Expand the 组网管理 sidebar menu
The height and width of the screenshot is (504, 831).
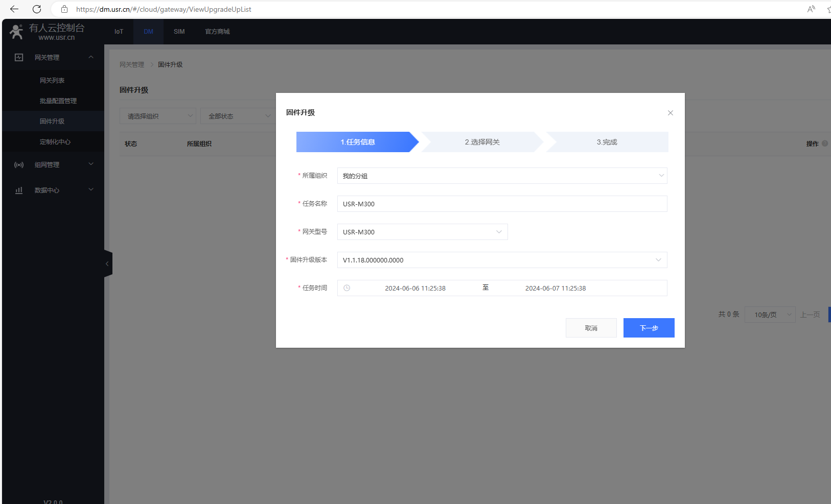point(53,164)
